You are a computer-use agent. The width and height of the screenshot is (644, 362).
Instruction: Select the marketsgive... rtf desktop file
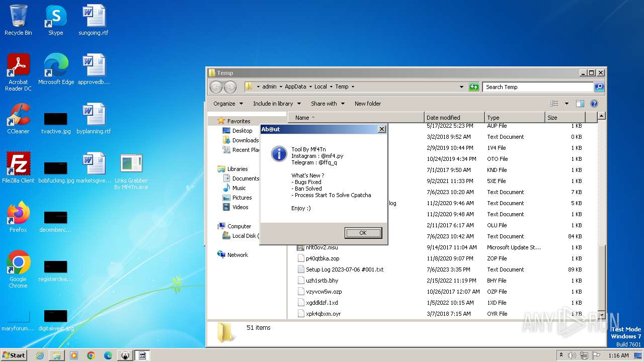94,167
